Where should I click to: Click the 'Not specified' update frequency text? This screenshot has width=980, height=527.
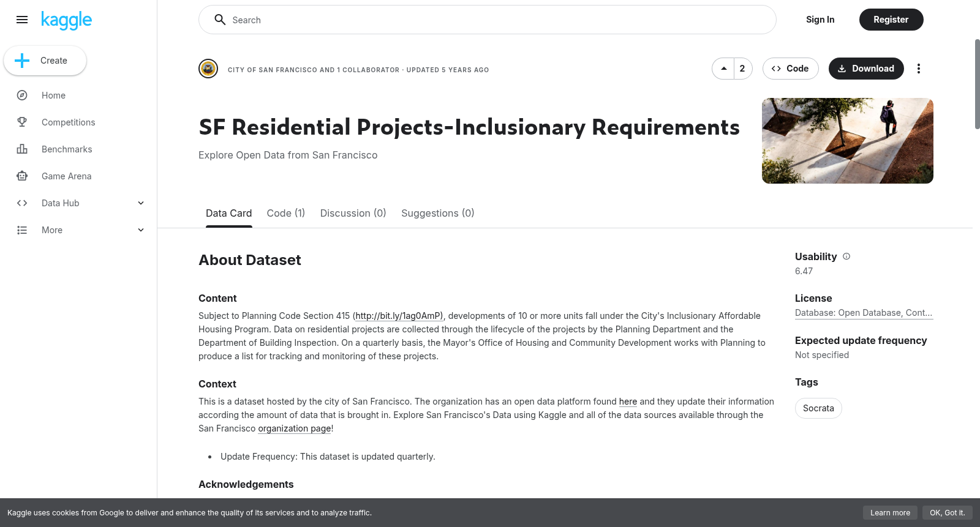click(822, 355)
